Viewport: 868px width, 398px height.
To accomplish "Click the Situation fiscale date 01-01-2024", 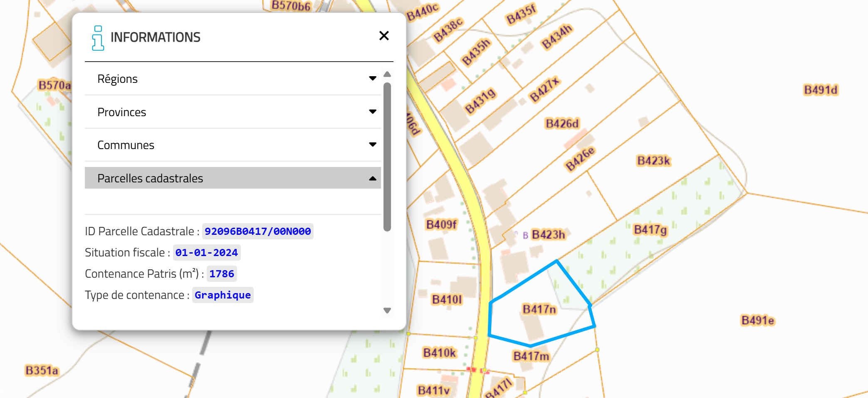I will (x=206, y=253).
